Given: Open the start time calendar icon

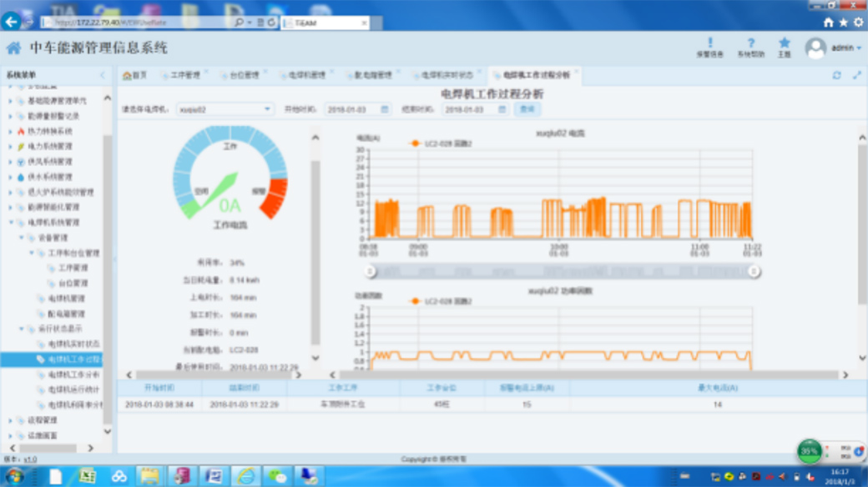Looking at the screenshot, I should click(x=385, y=109).
